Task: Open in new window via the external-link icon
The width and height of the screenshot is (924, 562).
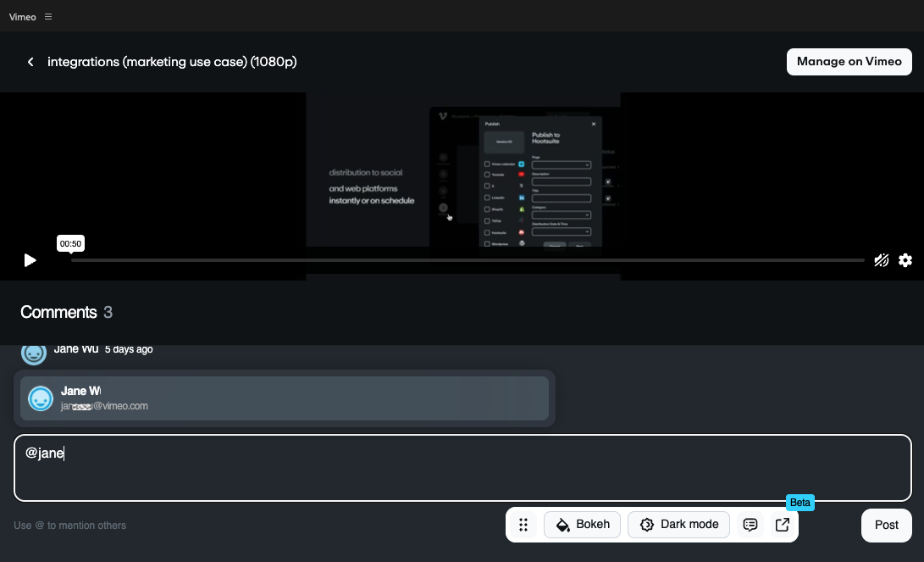Action: pyautogui.click(x=783, y=525)
